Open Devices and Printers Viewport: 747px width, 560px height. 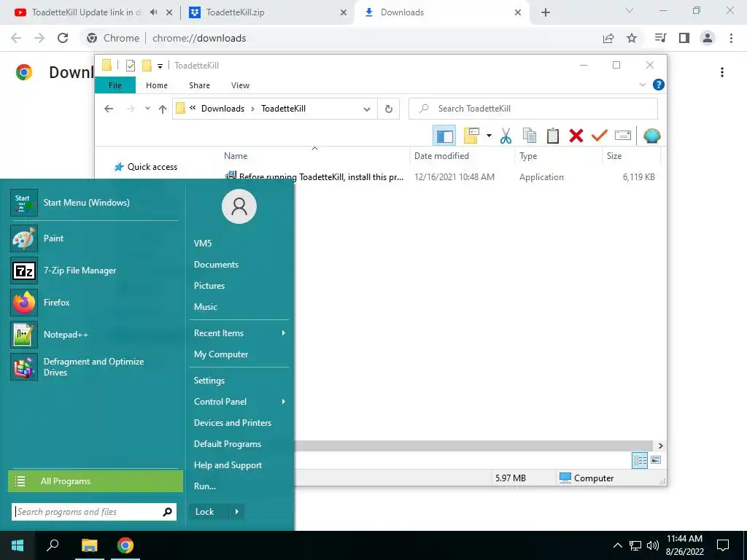[x=233, y=423]
